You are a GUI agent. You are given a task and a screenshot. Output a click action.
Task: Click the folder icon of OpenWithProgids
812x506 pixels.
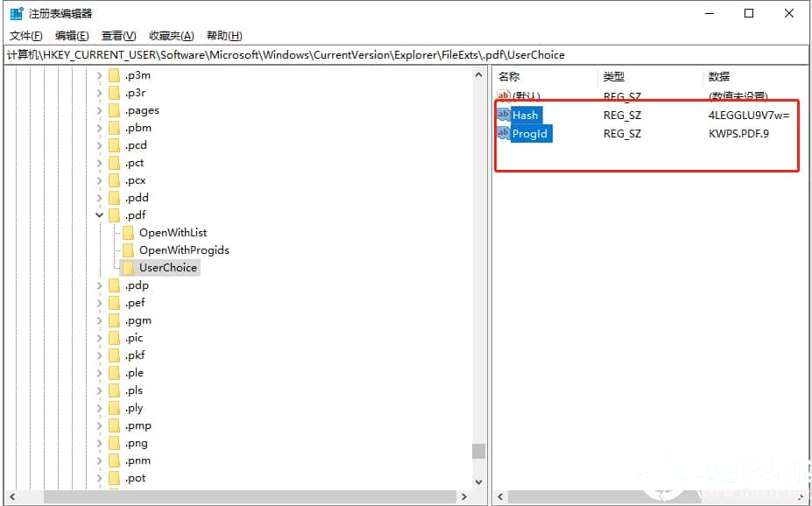pyautogui.click(x=129, y=249)
